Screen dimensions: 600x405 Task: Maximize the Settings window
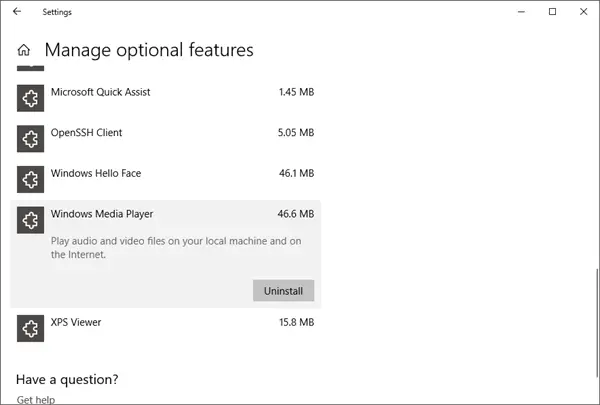pos(552,12)
